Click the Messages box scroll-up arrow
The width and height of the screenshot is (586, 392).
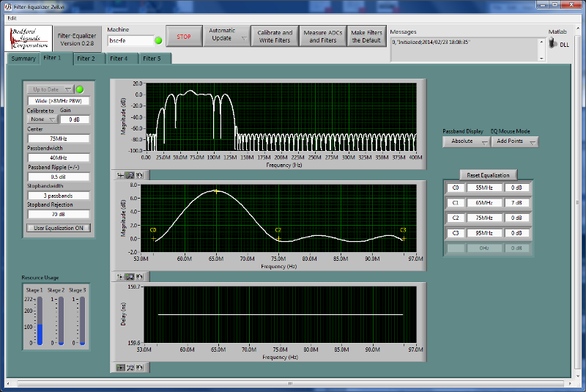pyautogui.click(x=541, y=42)
